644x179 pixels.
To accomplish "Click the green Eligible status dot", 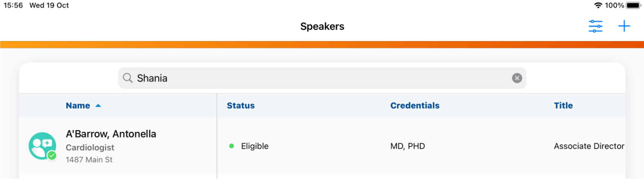I will (x=231, y=146).
